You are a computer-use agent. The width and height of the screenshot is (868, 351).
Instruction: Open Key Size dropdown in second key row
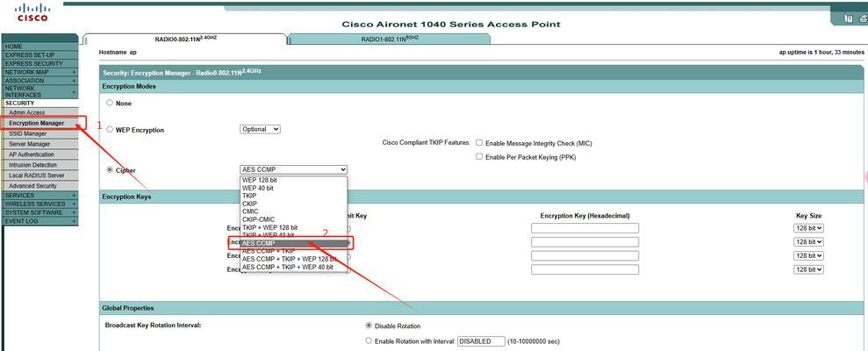click(808, 242)
